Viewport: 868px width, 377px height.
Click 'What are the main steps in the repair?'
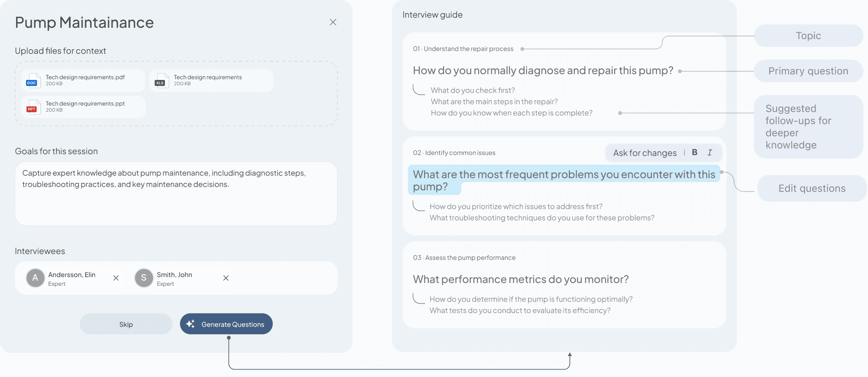pos(494,102)
